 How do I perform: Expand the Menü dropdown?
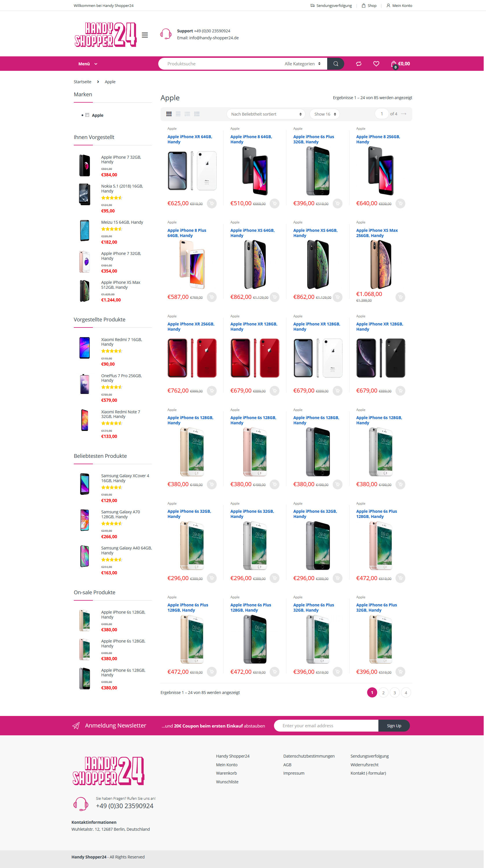pyautogui.click(x=88, y=64)
